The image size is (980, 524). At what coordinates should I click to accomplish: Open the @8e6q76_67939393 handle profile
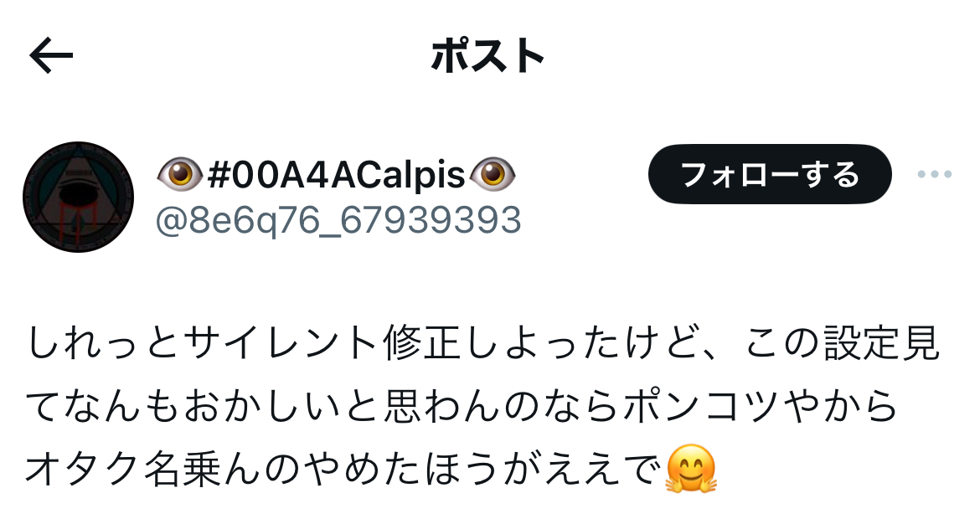(338, 220)
